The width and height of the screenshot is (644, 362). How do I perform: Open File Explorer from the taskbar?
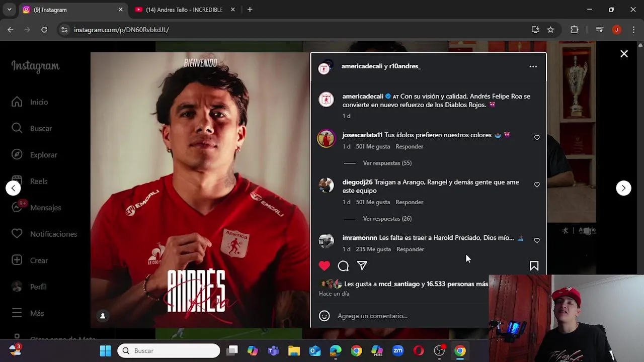[x=294, y=350]
